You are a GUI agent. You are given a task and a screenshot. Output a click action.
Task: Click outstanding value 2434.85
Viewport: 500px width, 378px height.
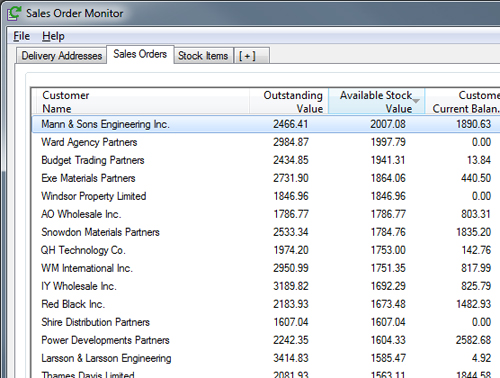click(x=291, y=160)
